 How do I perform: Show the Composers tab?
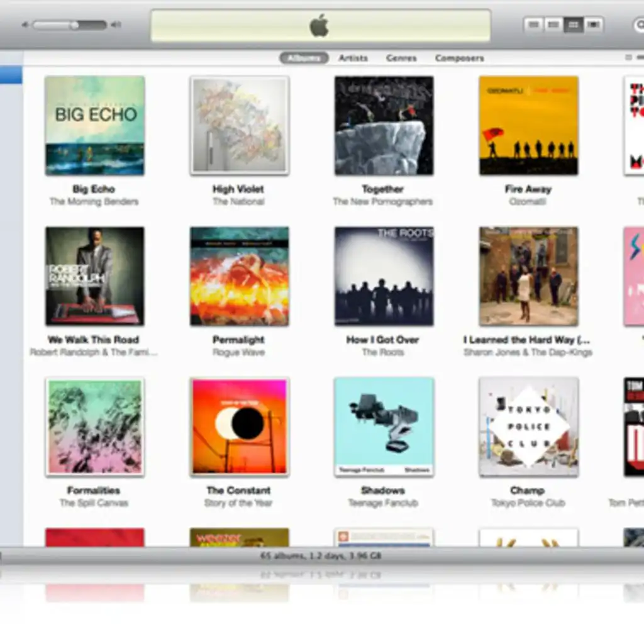(460, 58)
